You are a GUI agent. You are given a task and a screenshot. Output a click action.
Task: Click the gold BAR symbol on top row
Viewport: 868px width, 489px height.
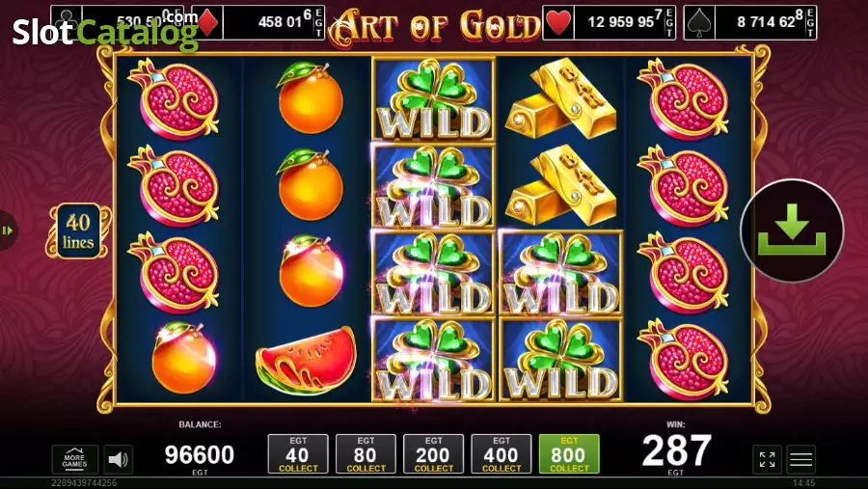[560, 99]
